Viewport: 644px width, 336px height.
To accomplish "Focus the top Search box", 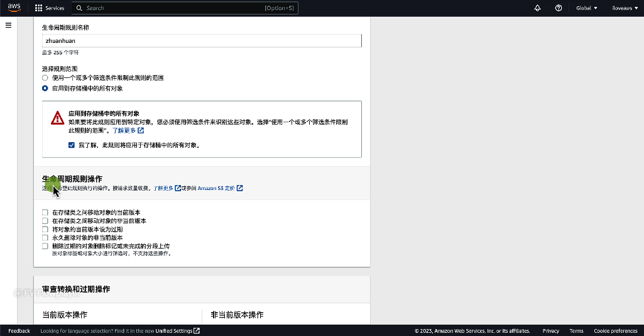I will [x=185, y=8].
